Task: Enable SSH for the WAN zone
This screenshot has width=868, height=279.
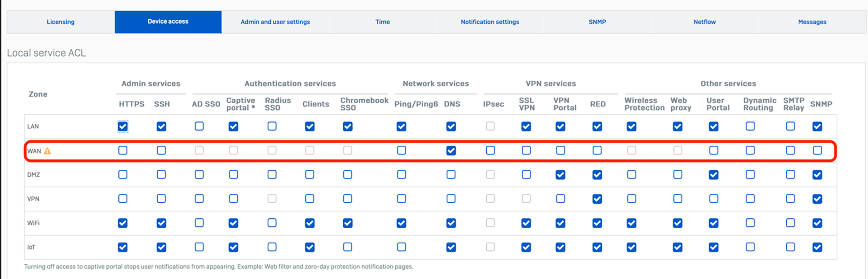Action: [161, 151]
